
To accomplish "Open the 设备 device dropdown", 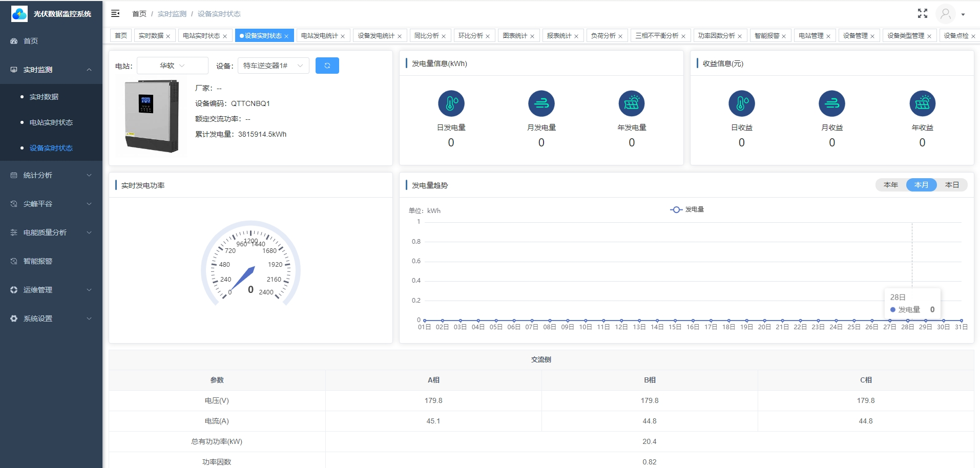I will 273,66.
